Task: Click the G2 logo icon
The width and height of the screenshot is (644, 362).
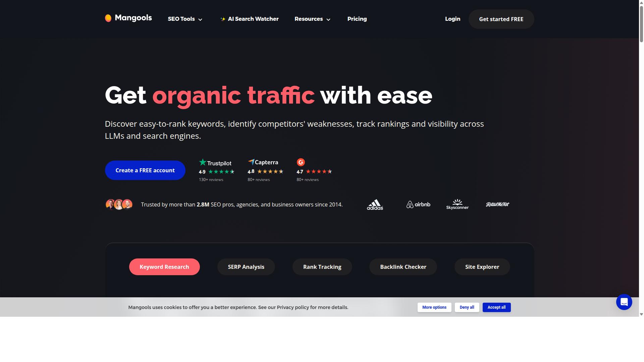Action: point(301,162)
